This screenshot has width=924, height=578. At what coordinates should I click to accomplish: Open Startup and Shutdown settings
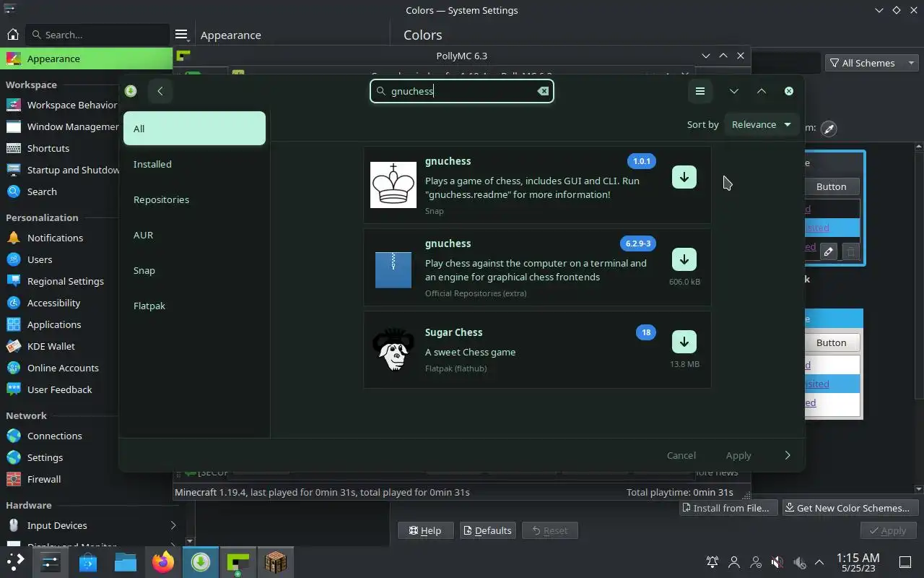coord(61,170)
